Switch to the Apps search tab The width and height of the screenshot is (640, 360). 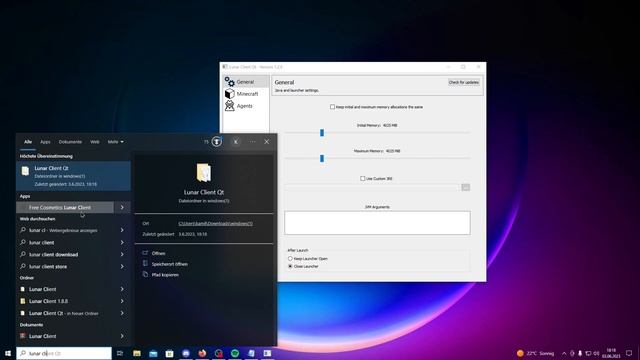45,142
